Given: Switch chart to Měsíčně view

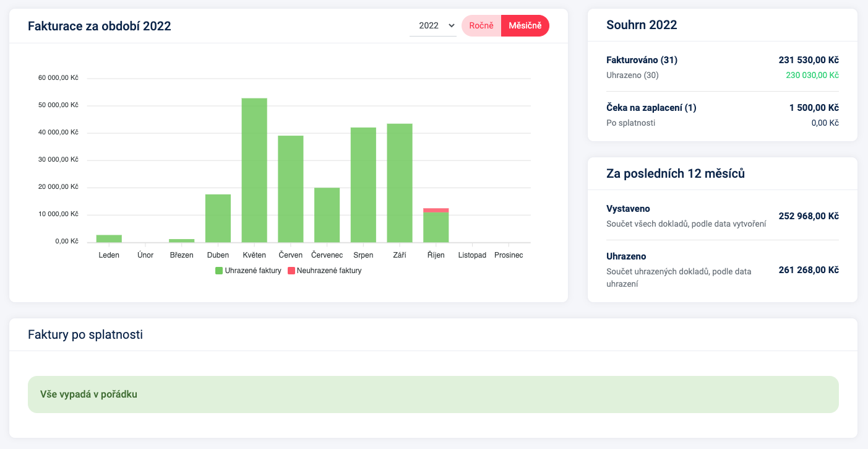Looking at the screenshot, I should point(525,25).
